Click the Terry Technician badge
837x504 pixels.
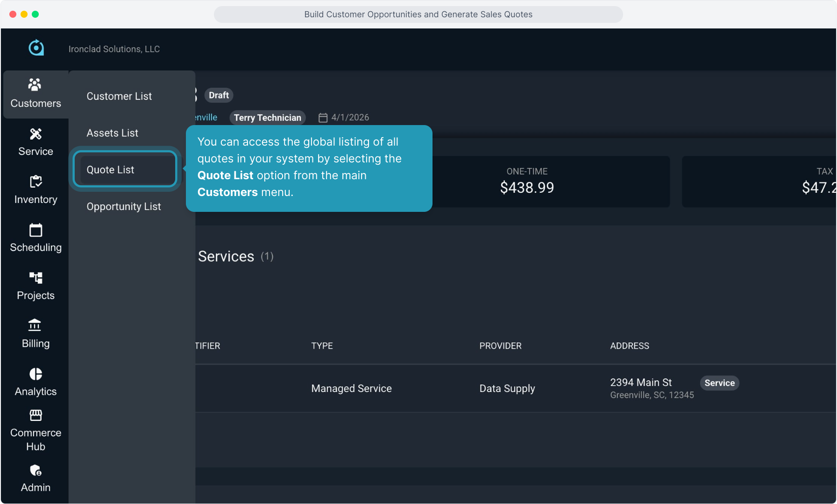coord(267,118)
